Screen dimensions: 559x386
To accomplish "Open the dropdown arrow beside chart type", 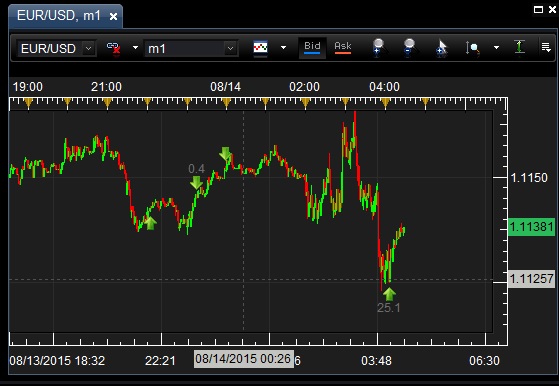I will pyautogui.click(x=283, y=47).
